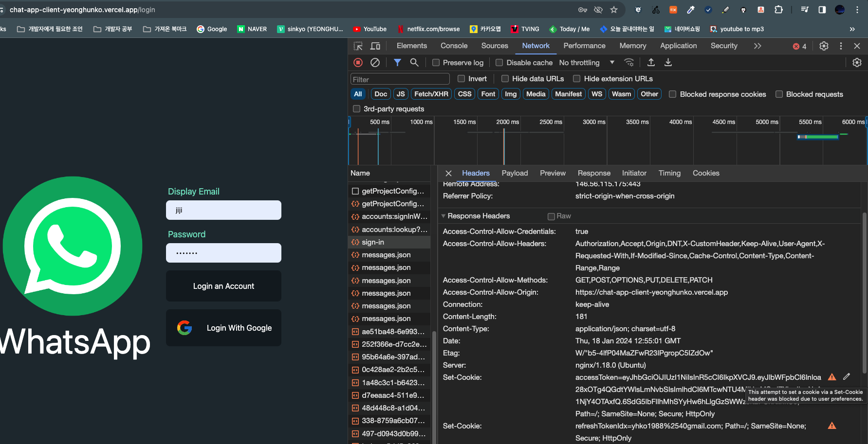The width and height of the screenshot is (868, 444).
Task: Show more bookmarks chevron
Action: [x=852, y=29]
